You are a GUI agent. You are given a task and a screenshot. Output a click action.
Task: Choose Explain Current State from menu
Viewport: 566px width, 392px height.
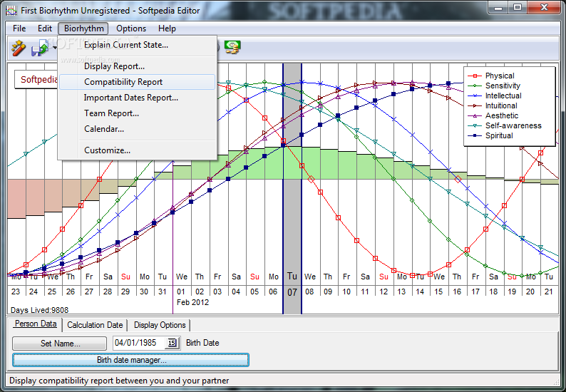tap(137, 45)
